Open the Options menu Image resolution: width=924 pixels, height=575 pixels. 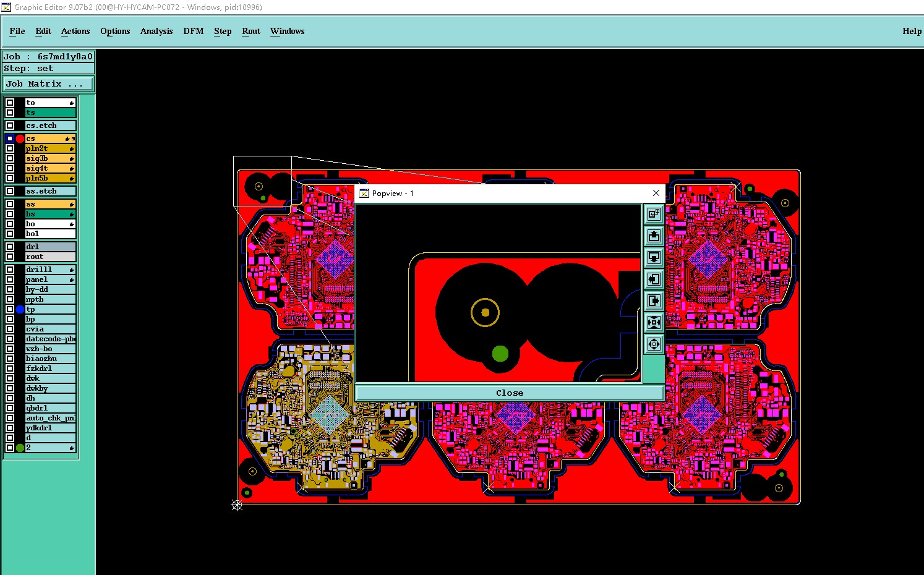(115, 31)
